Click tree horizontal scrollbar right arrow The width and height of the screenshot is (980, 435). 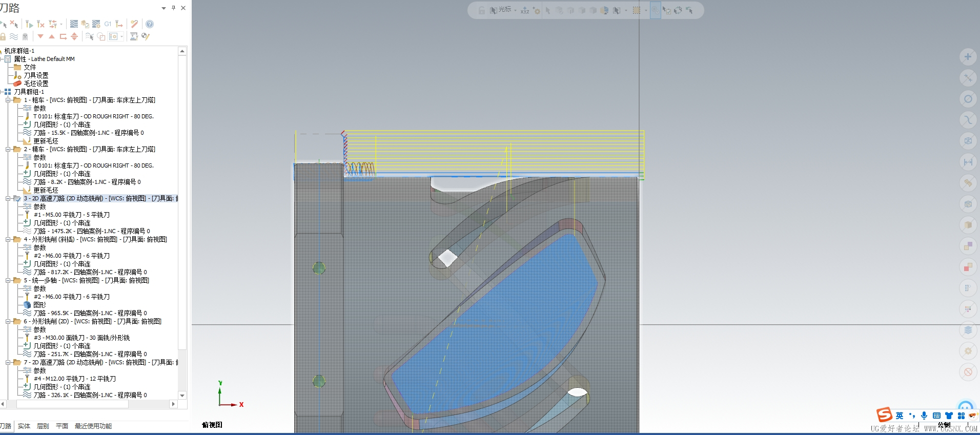[173, 404]
